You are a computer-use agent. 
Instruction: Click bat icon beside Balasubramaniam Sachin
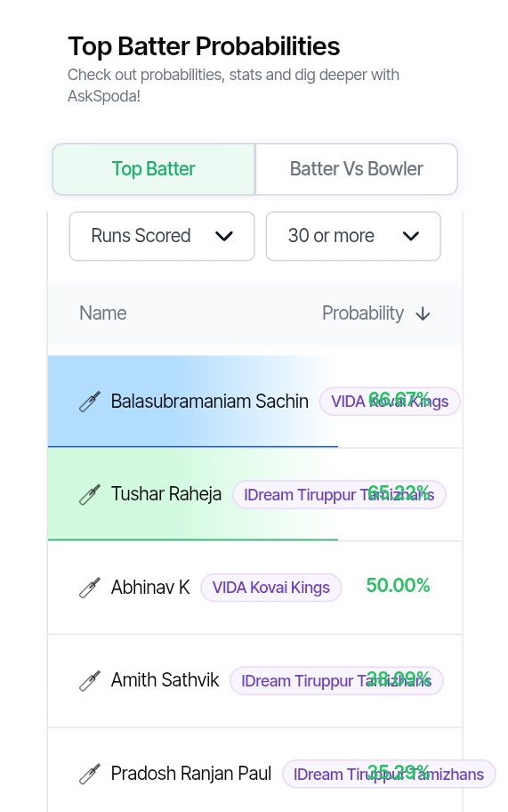pyautogui.click(x=90, y=402)
